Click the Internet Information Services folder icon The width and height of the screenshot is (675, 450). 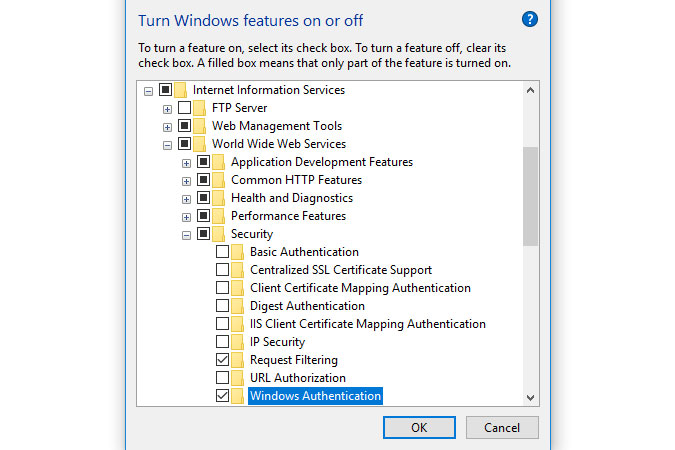pyautogui.click(x=181, y=90)
